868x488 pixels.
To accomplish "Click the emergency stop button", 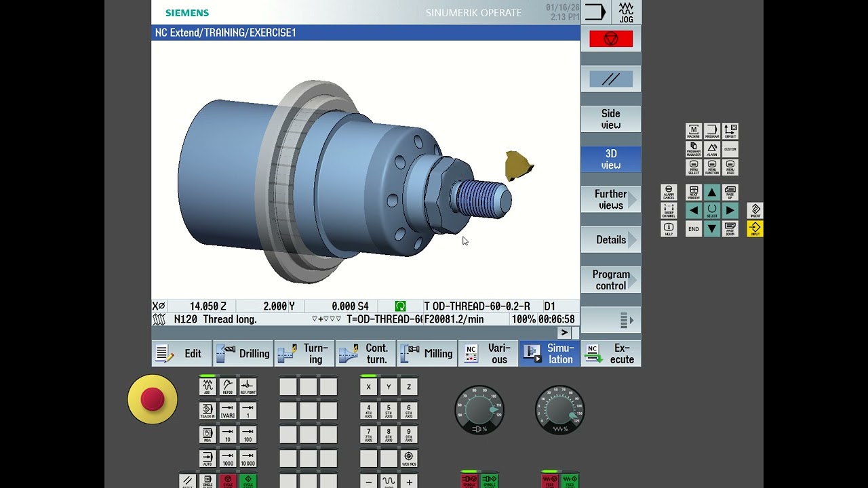I will click(153, 399).
